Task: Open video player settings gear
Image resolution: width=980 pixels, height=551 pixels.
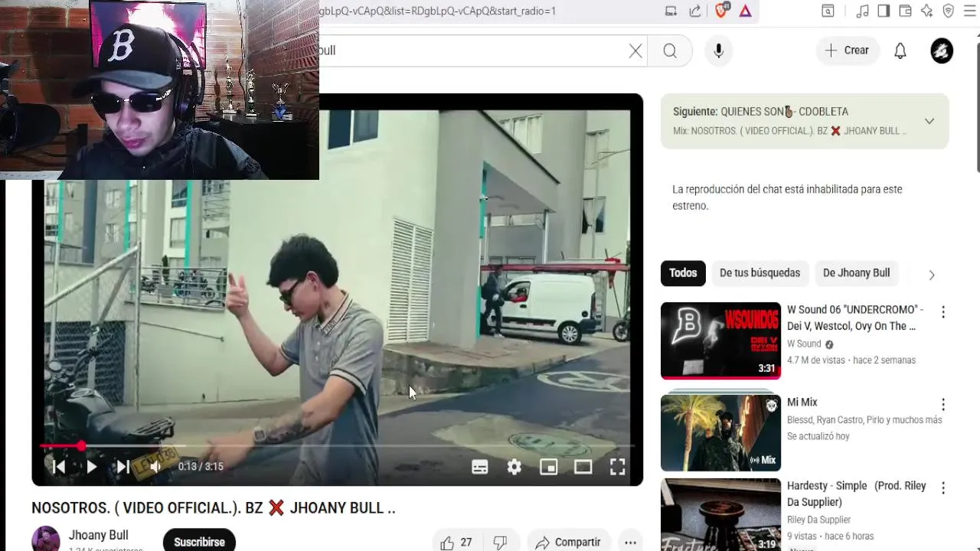Action: point(514,466)
